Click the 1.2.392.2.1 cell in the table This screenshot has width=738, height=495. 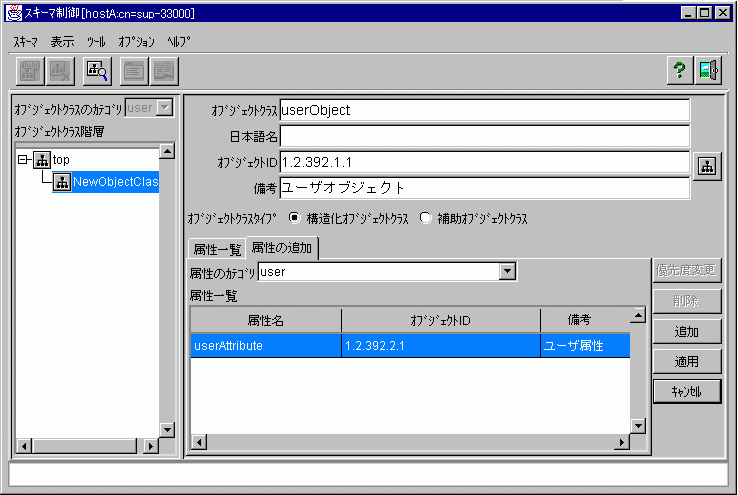(x=441, y=346)
